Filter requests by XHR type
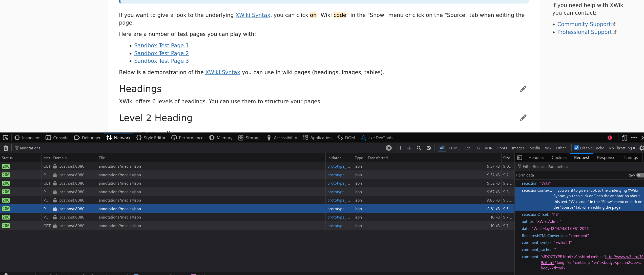Viewport: 644px width, 275px height. (488, 148)
